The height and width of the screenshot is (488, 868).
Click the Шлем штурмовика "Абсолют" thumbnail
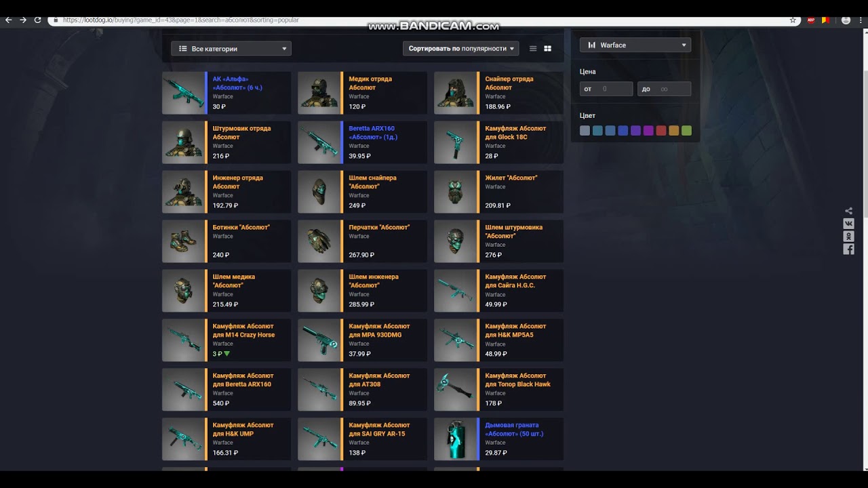455,241
